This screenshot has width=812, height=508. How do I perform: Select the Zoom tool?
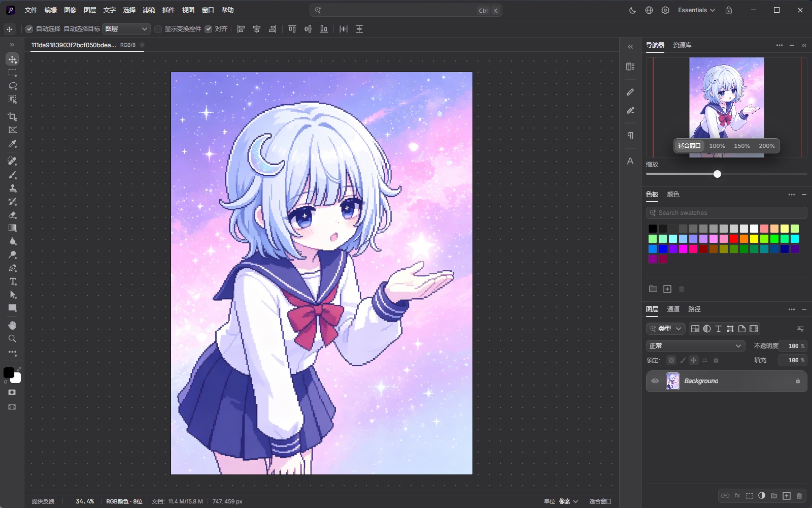13,339
